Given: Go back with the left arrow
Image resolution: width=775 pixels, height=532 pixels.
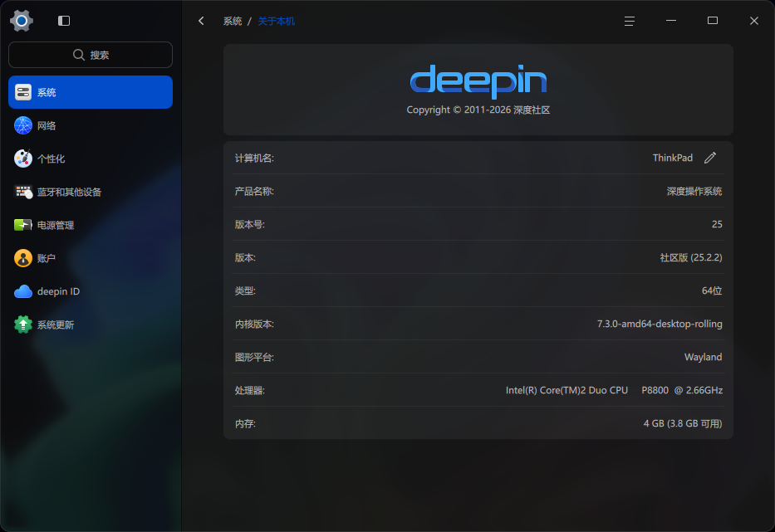Looking at the screenshot, I should 201,21.
